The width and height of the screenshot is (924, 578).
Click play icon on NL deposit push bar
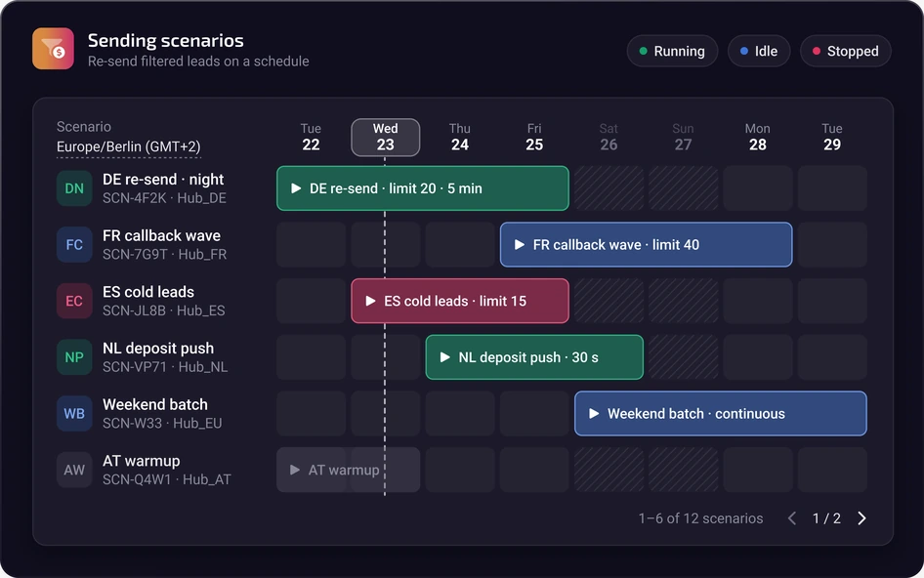(445, 357)
